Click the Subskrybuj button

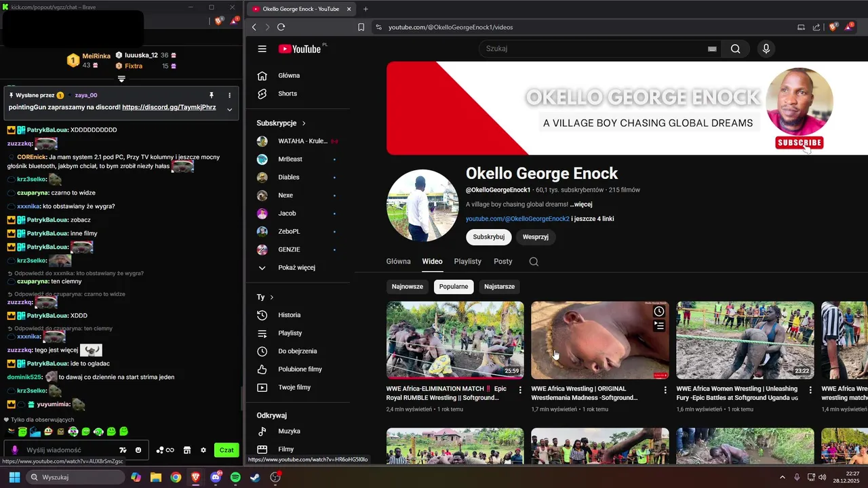pos(488,237)
